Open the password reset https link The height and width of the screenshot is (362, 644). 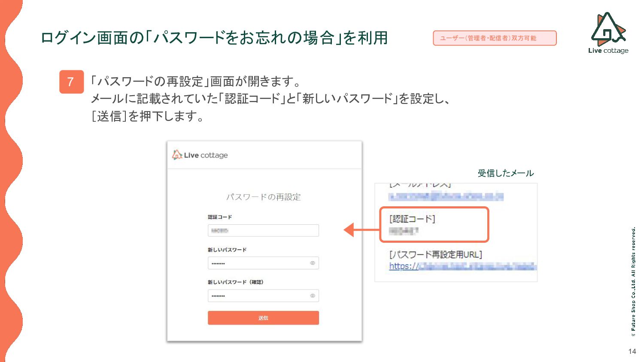coord(462,266)
